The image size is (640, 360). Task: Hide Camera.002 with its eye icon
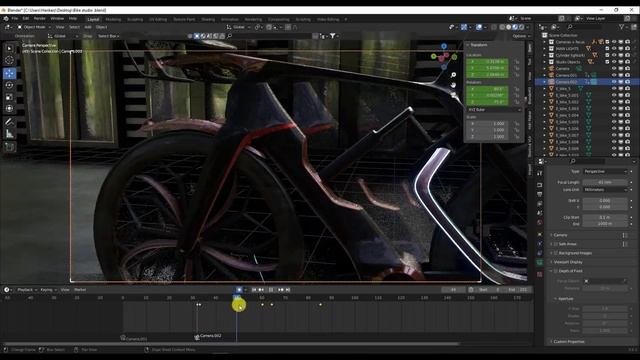(614, 82)
